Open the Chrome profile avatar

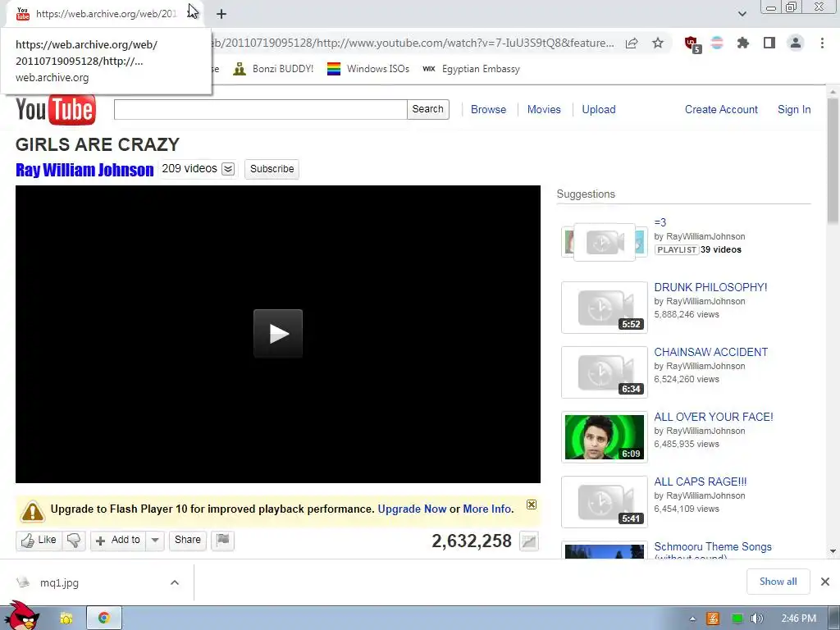pos(796,43)
